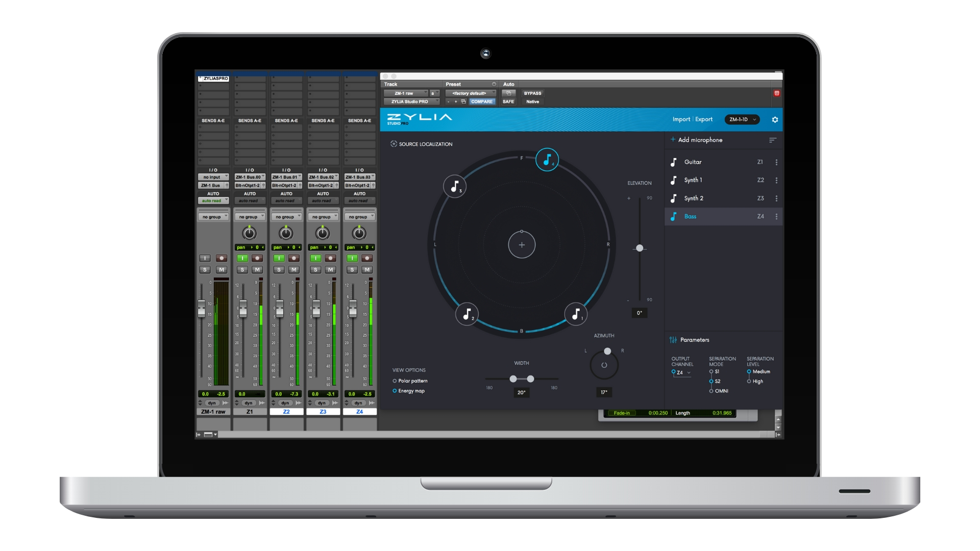Click the width value field 20°
Screen dimensions: 980x551
pos(521,392)
